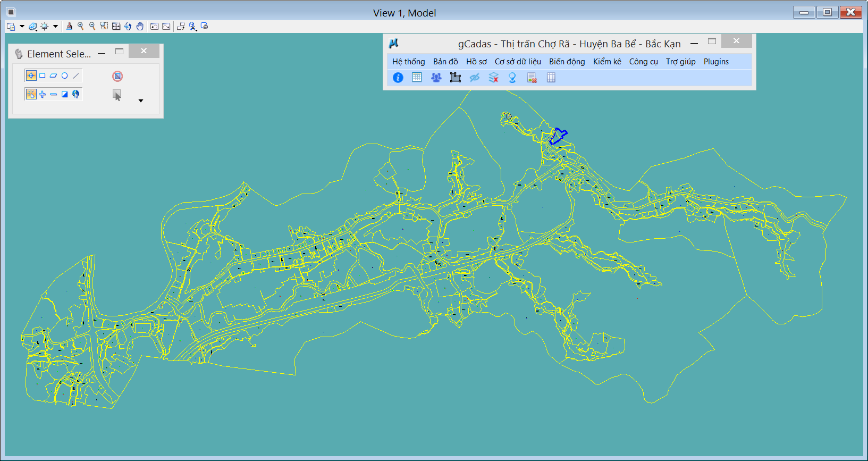The width and height of the screenshot is (868, 461).
Task: Toggle the hidden eye visibility icon
Action: [x=474, y=78]
